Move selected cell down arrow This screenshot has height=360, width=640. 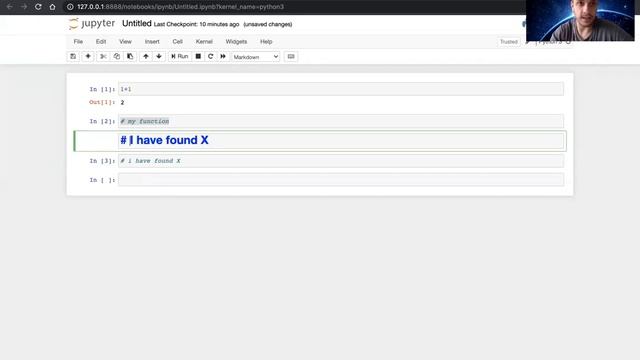pos(159,56)
